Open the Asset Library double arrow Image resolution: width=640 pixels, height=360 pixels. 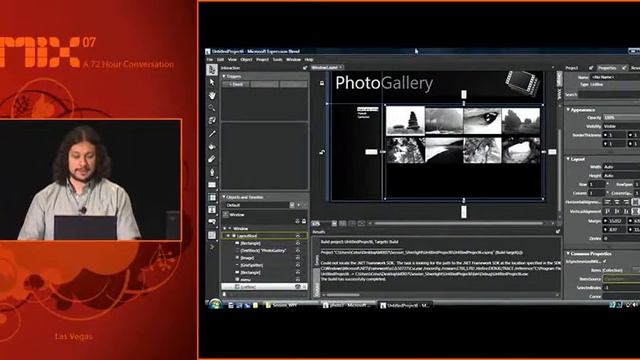[212, 247]
